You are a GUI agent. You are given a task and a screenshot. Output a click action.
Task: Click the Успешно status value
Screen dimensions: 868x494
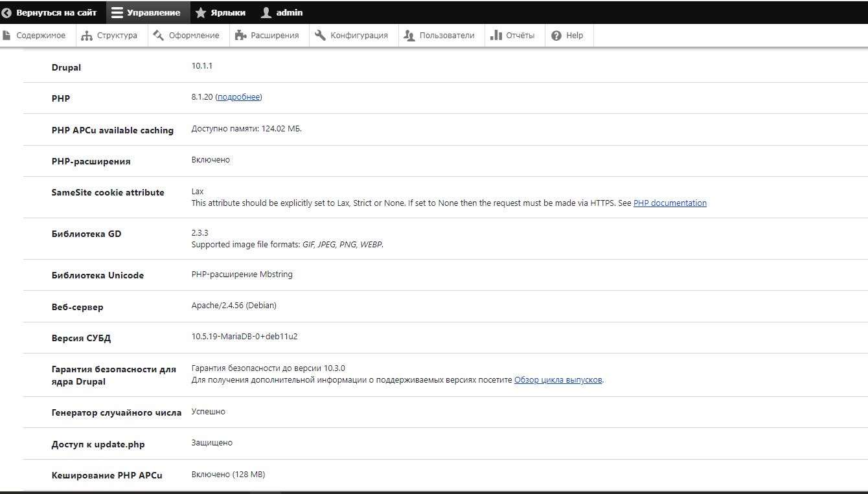(209, 412)
